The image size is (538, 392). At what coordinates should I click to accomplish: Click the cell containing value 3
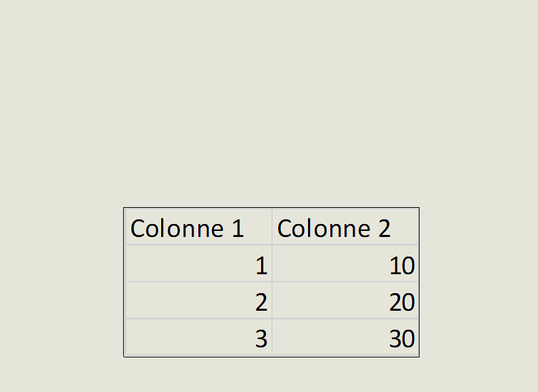coord(198,338)
